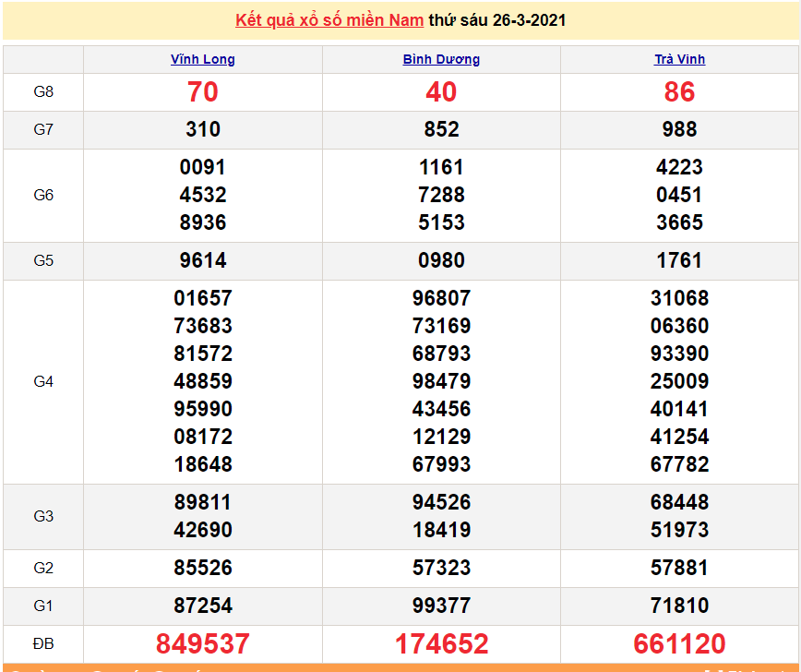
Task: Select the G8 result 40 for Bình Dương
Action: tap(441, 92)
